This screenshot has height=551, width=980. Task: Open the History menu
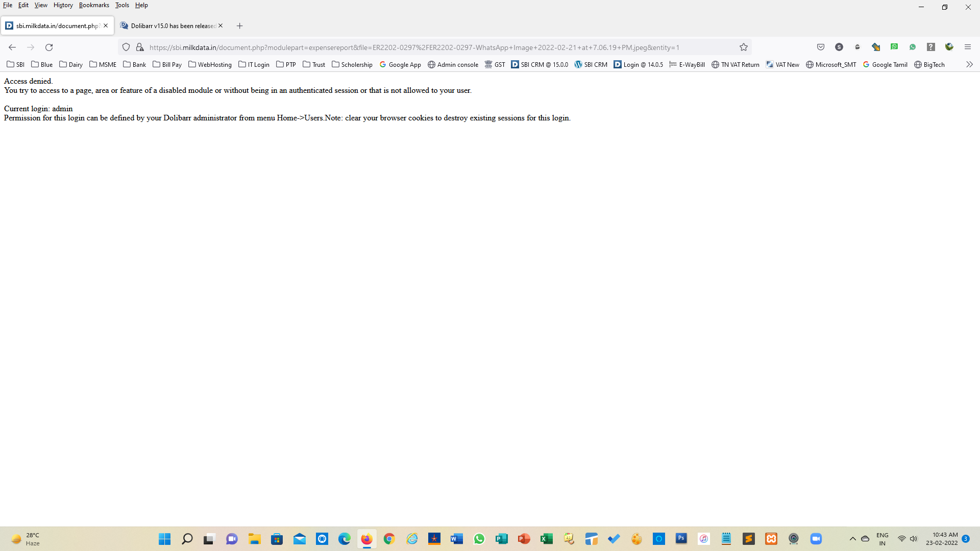click(x=63, y=5)
